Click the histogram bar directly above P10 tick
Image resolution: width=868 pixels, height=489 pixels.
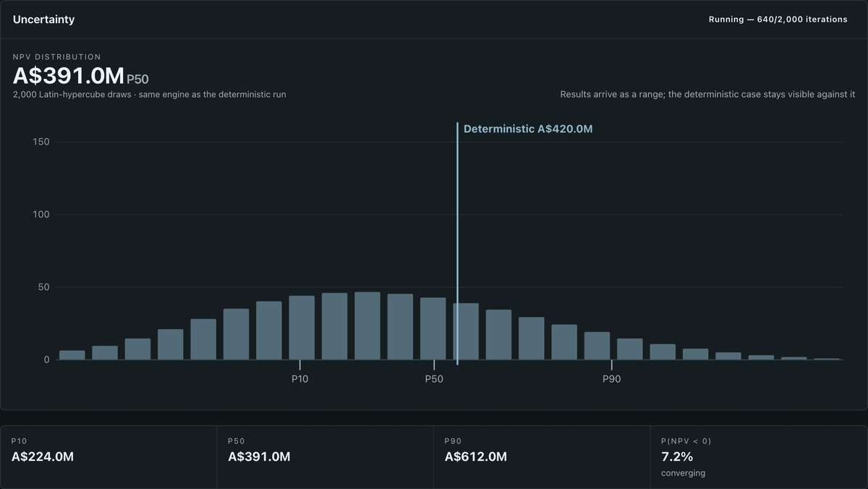[x=302, y=328]
